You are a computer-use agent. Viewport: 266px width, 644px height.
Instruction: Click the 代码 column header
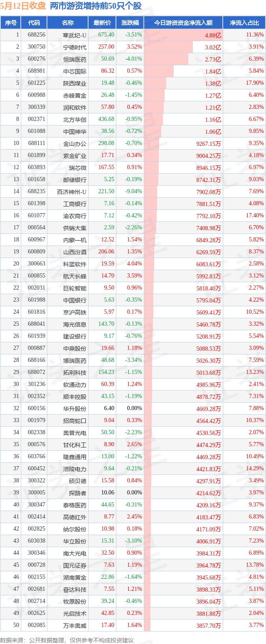point(34,23)
